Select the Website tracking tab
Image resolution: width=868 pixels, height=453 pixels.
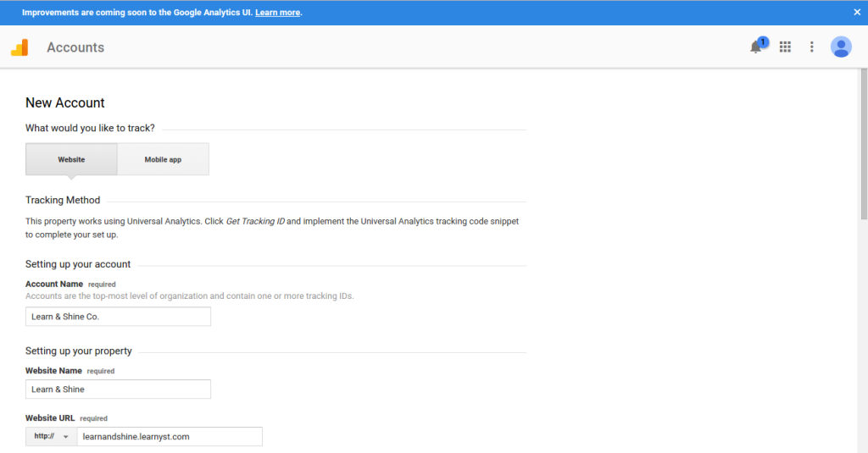pyautogui.click(x=71, y=159)
